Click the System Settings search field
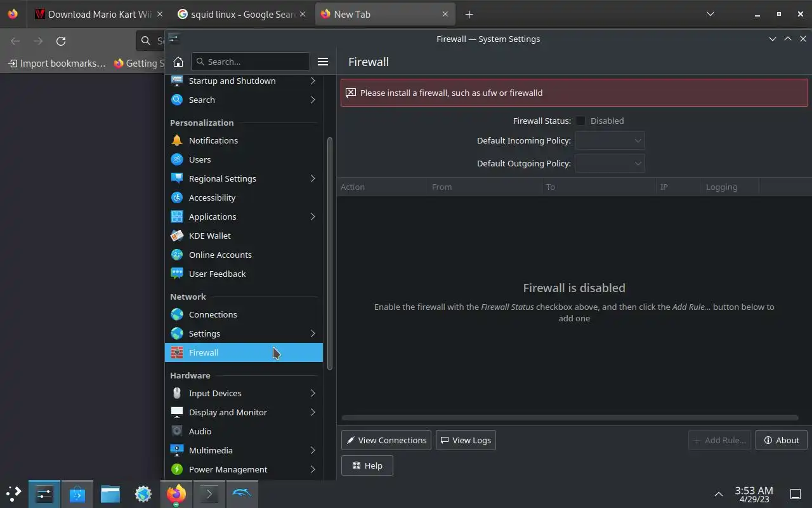This screenshot has width=812, height=508. coord(250,62)
